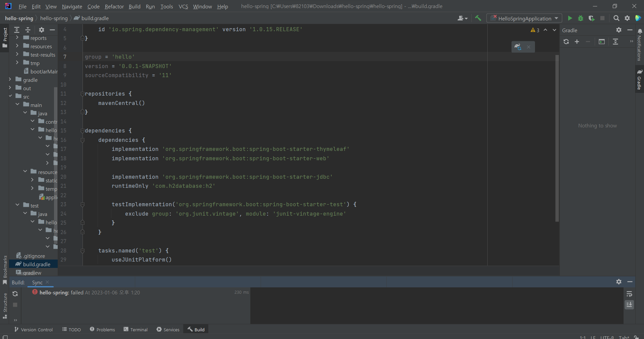
Task: Toggle the Gradle sidebar tab
Action: click(640, 79)
